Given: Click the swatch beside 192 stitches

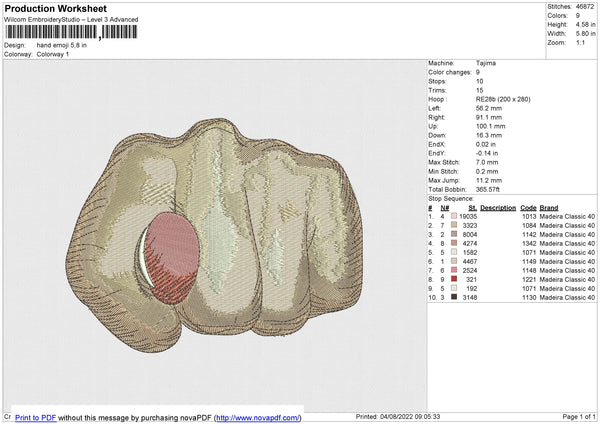Looking at the screenshot, I should 454,289.
